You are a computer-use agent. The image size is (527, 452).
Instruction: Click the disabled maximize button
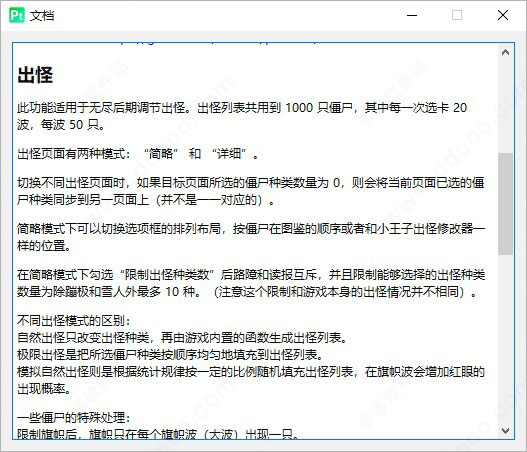click(457, 15)
